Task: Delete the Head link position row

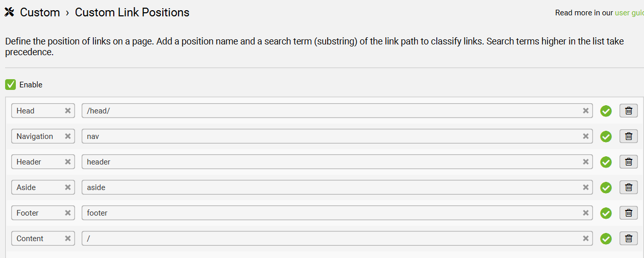Action: 629,111
